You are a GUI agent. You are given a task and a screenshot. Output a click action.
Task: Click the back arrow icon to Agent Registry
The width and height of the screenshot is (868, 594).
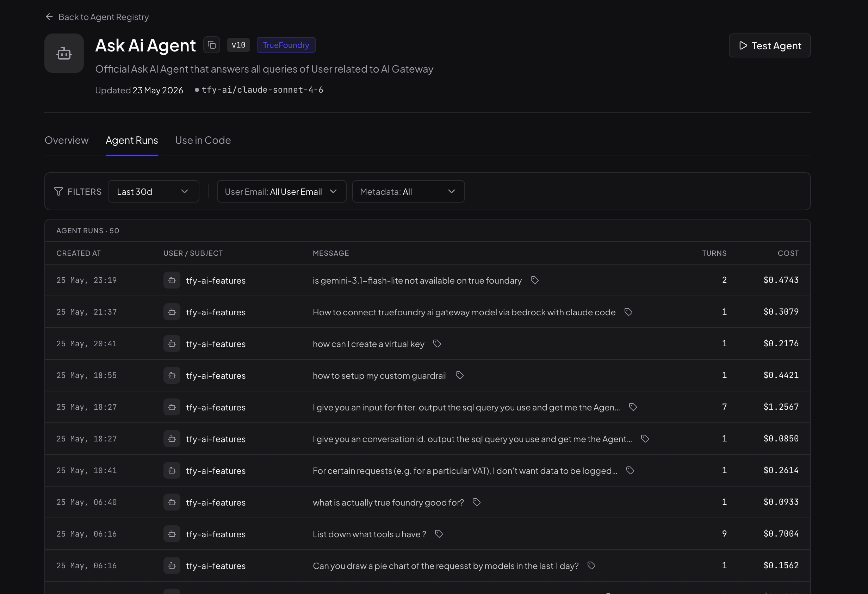49,17
